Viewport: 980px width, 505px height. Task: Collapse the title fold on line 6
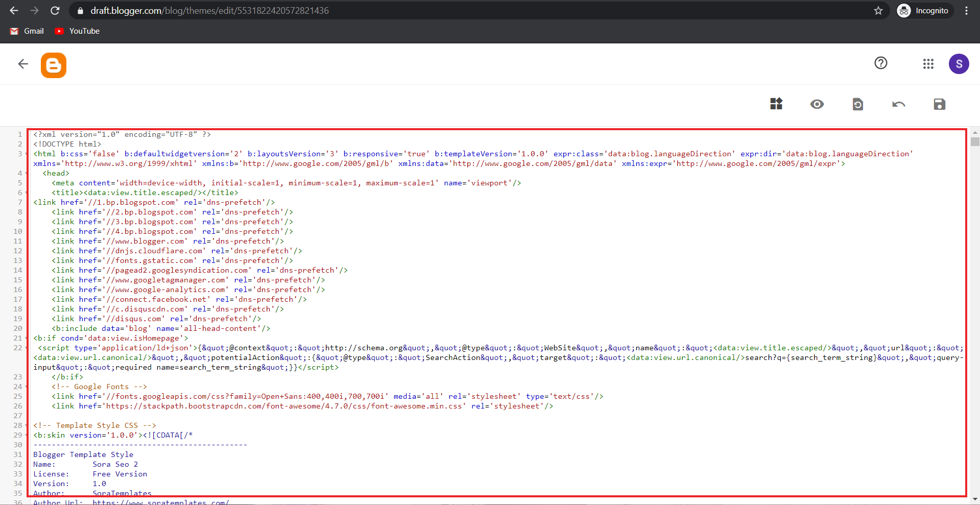27,193
